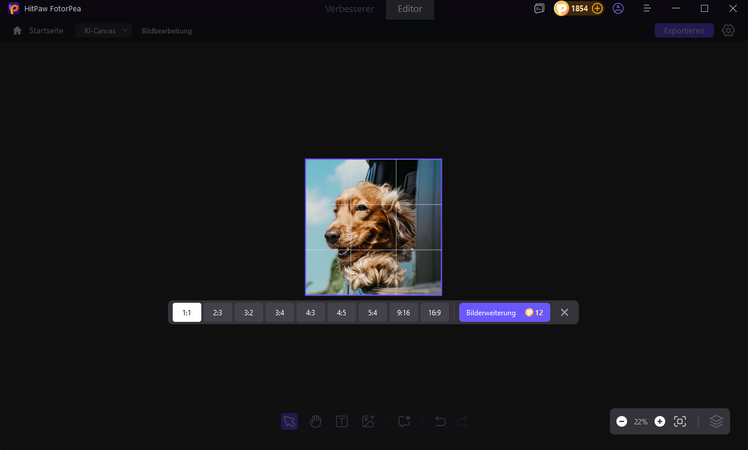The width and height of the screenshot is (748, 450).
Task: Switch to the Verbesserer tab
Action: click(x=349, y=9)
